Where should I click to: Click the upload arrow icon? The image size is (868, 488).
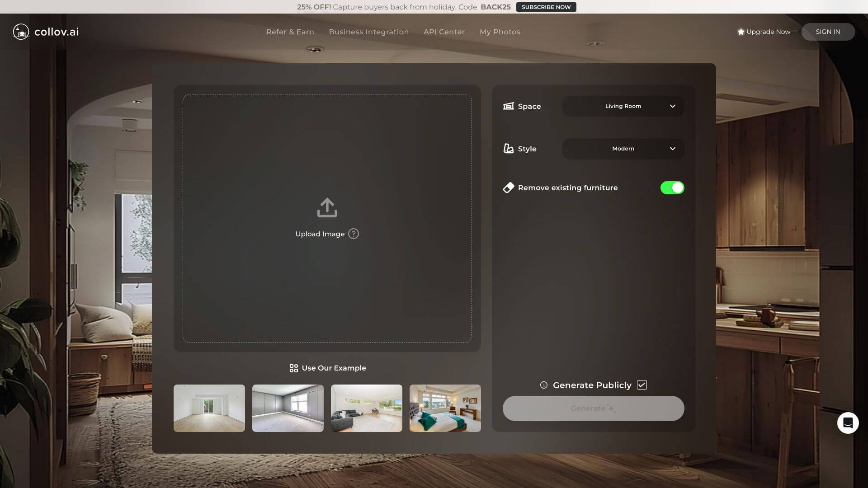[x=327, y=207]
